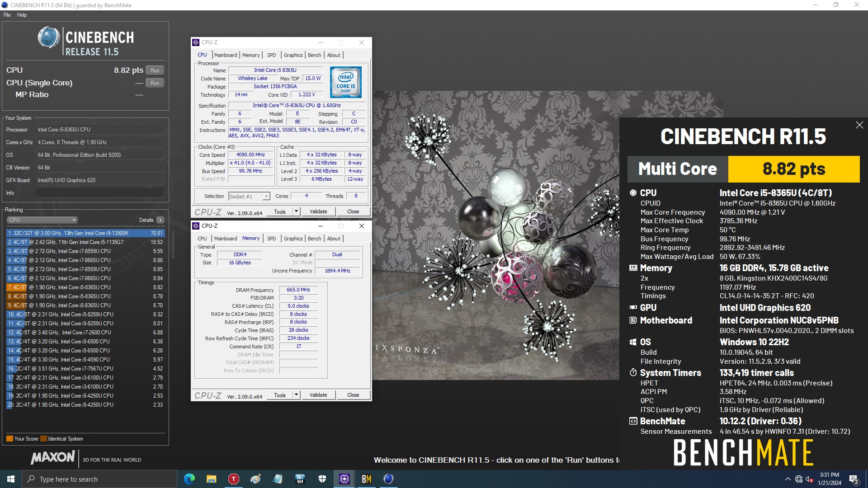Image resolution: width=868 pixels, height=488 pixels.
Task: Open the Help menu
Action: [x=22, y=15]
